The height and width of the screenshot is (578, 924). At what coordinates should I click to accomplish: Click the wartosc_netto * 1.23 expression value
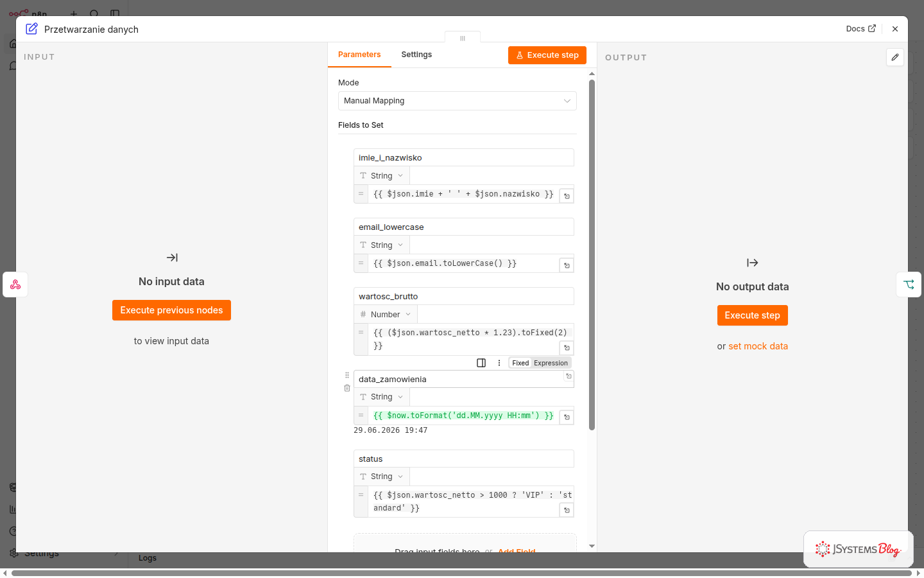click(470, 339)
